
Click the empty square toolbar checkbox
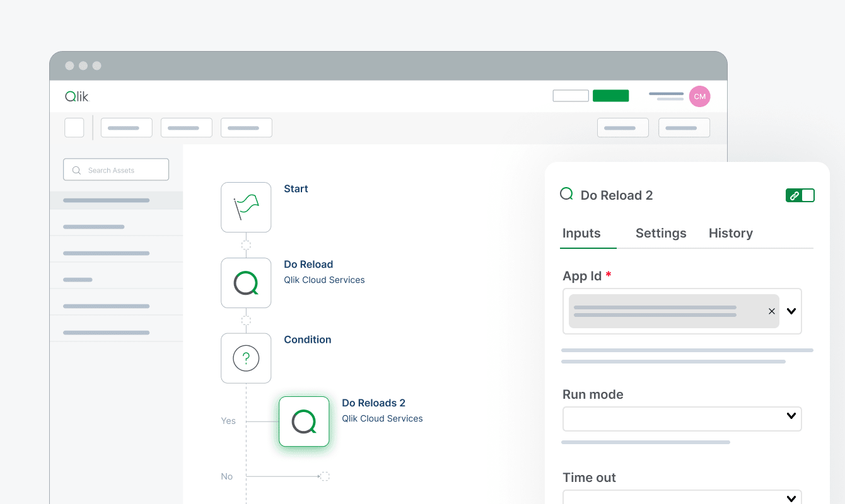coord(74,127)
